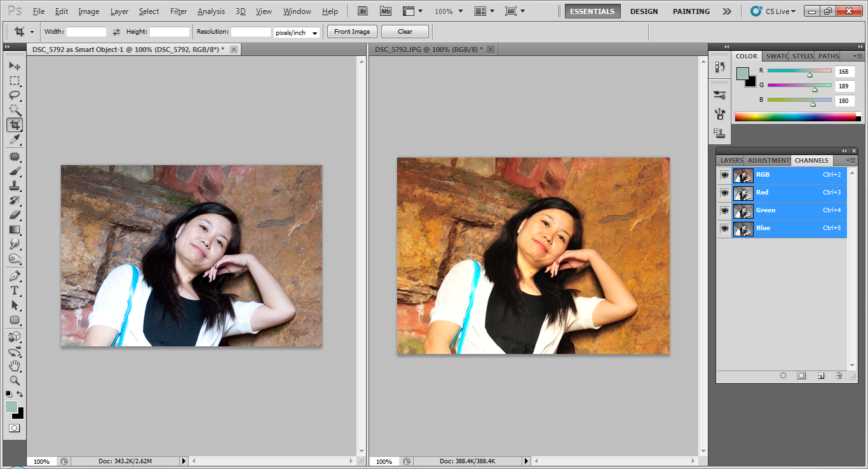Select the Path Selection tool
This screenshot has height=469, width=868.
pos(15,305)
